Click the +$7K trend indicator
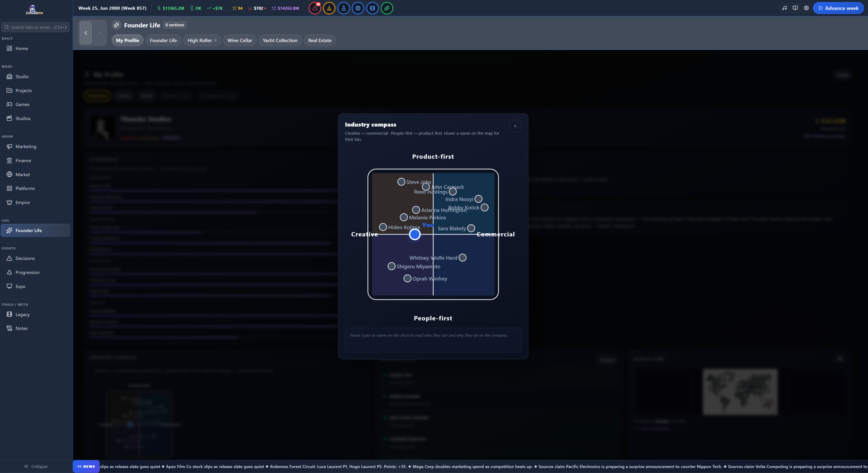 (x=215, y=8)
